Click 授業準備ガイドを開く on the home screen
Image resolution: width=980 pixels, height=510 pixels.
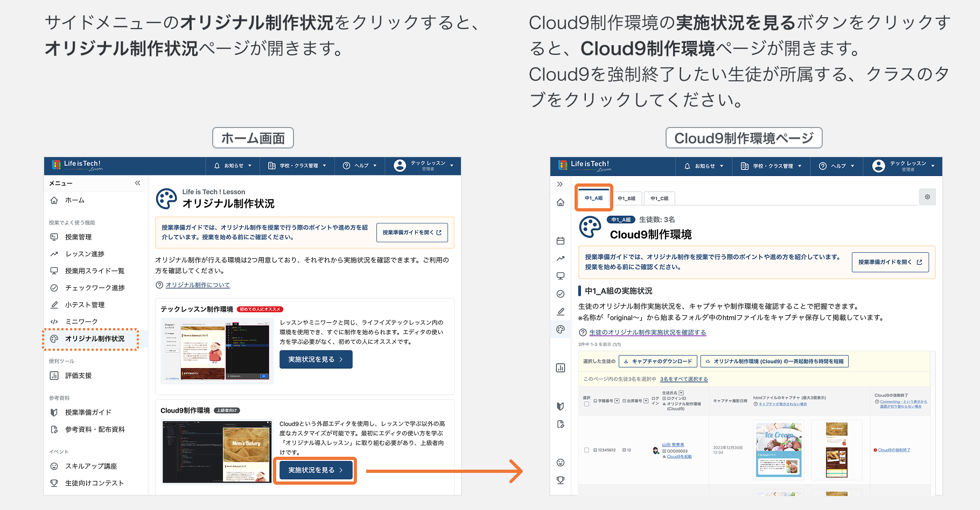412,232
